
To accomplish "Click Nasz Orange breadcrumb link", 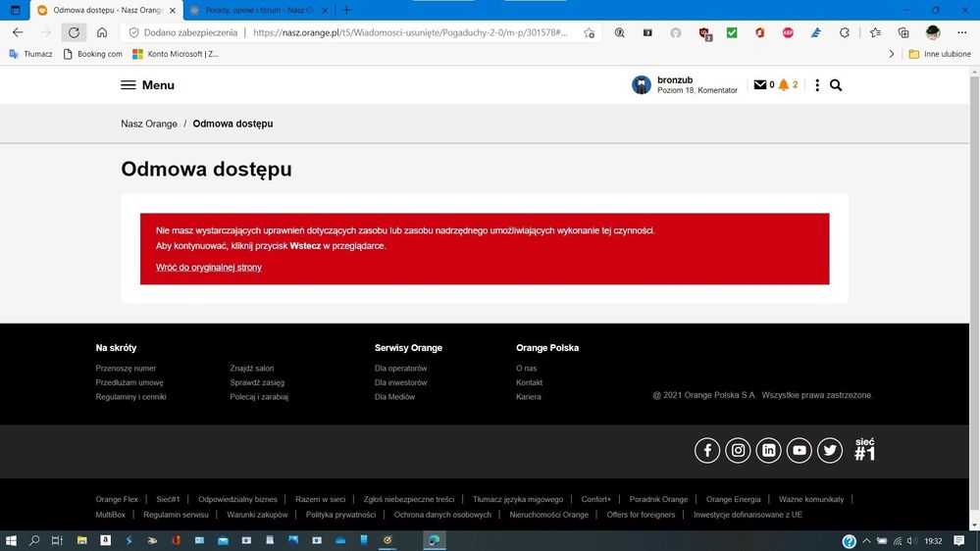I will click(149, 124).
